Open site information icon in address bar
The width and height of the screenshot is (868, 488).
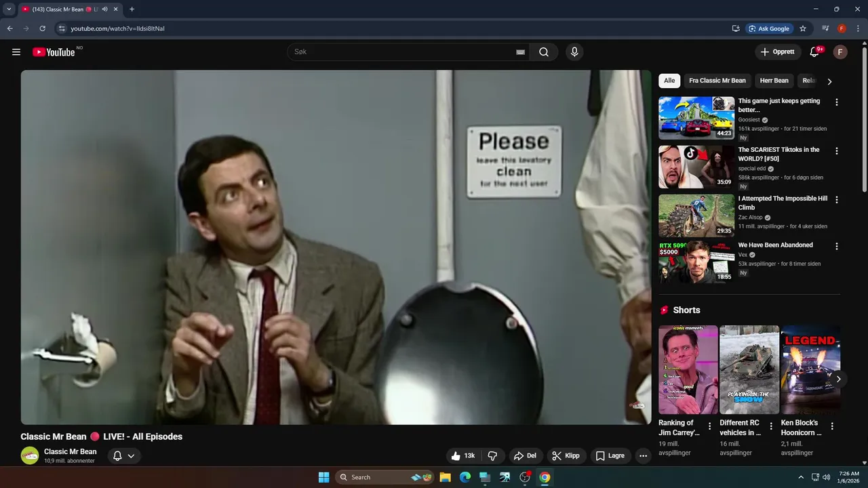[x=62, y=28]
